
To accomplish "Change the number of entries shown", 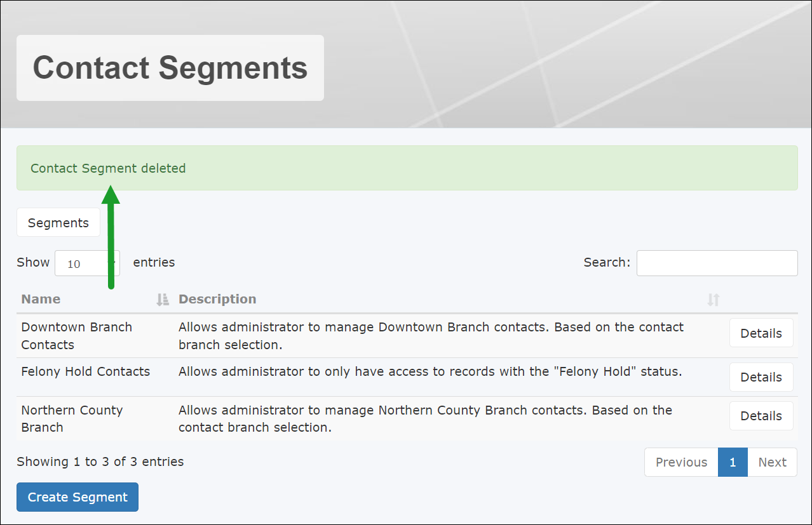I will click(x=87, y=263).
